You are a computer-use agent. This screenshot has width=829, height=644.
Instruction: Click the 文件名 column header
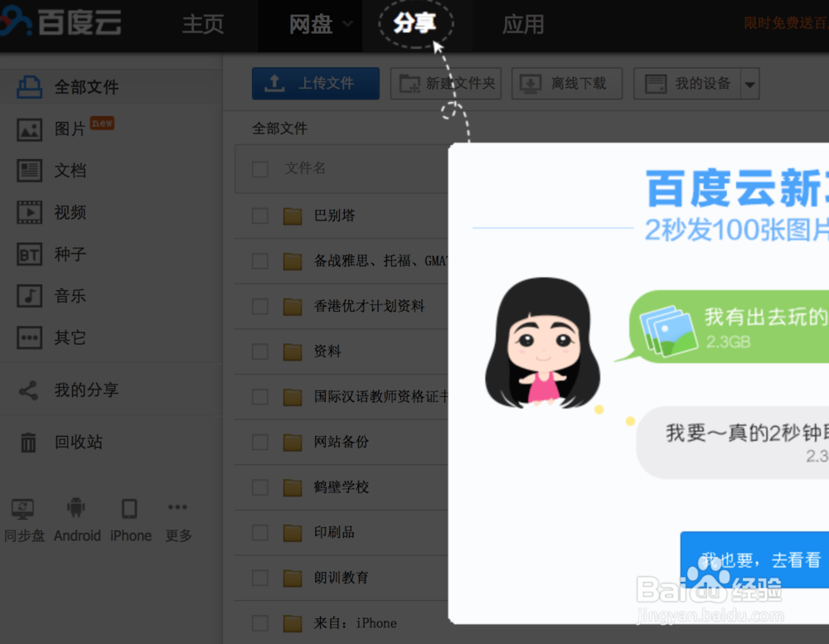(305, 169)
